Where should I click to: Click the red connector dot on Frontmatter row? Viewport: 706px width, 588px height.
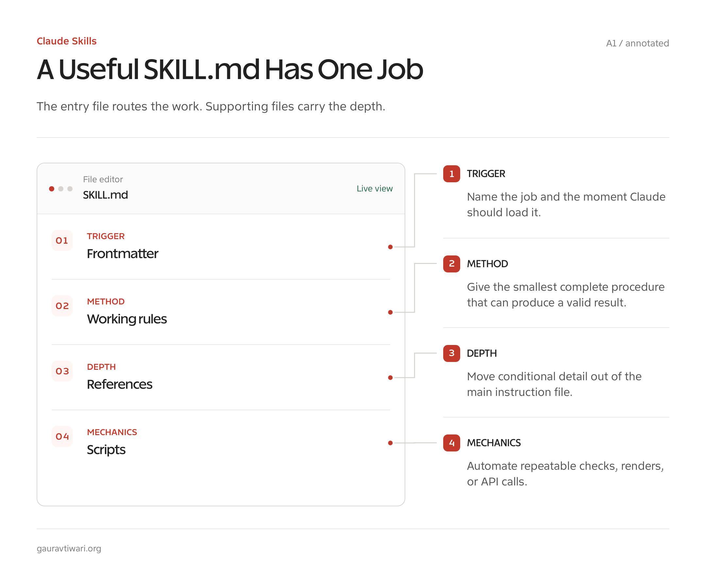click(x=390, y=247)
